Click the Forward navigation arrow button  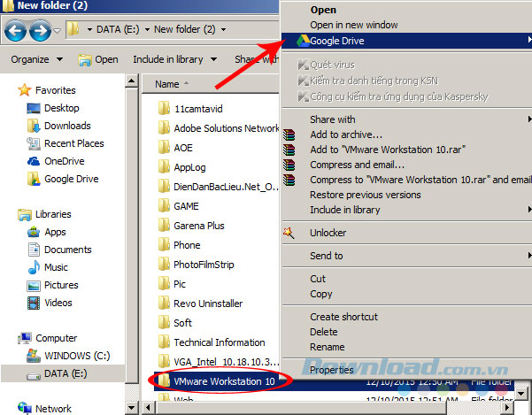click(41, 30)
